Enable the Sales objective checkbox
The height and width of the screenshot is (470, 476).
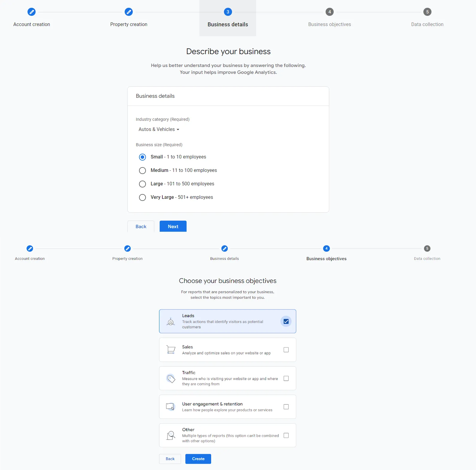coord(286,350)
